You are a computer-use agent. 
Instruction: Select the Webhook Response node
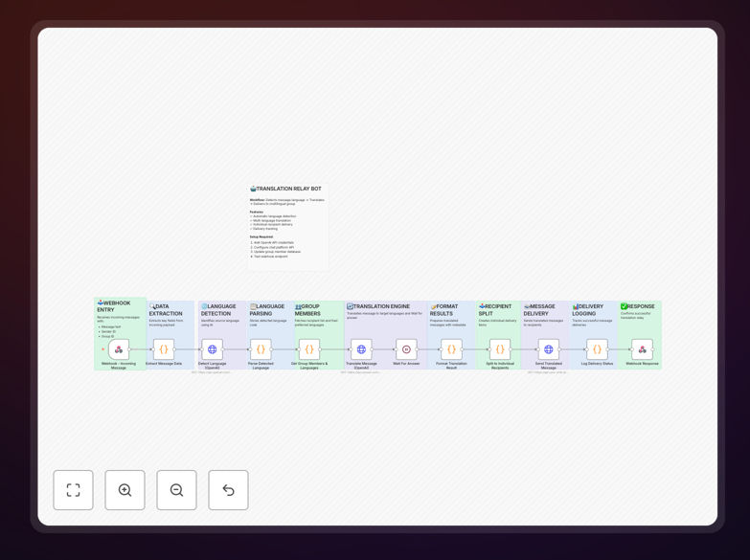coord(643,349)
